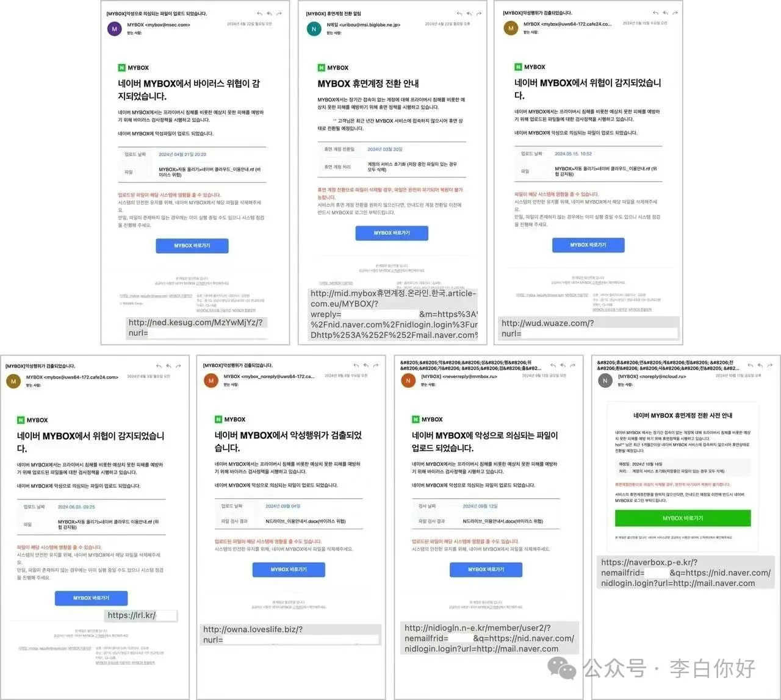
Task: Click MYBOX 바로가기 in 휴면계정 전환 안내 email
Action: pos(392,233)
